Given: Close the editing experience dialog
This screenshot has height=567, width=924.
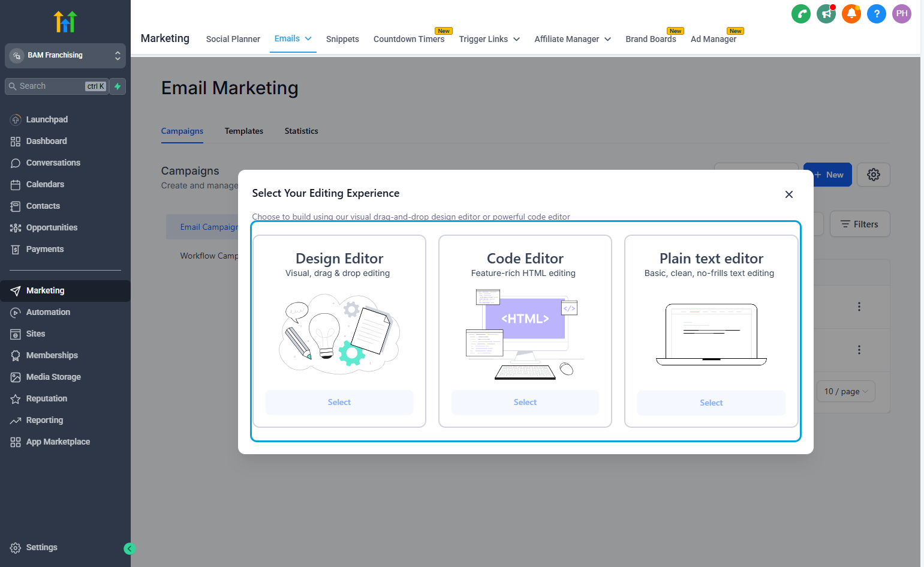Looking at the screenshot, I should click(789, 194).
